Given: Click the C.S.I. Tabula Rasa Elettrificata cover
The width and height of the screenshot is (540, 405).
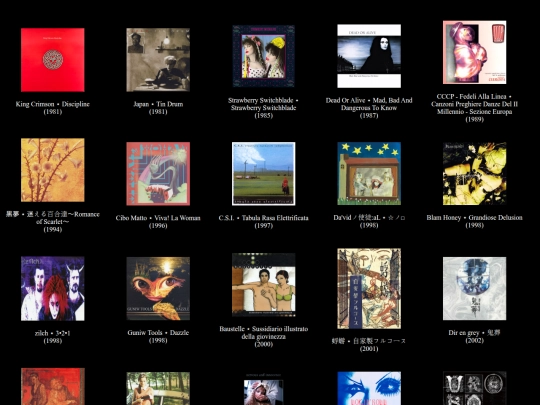Looking at the screenshot, I should pos(263,174).
